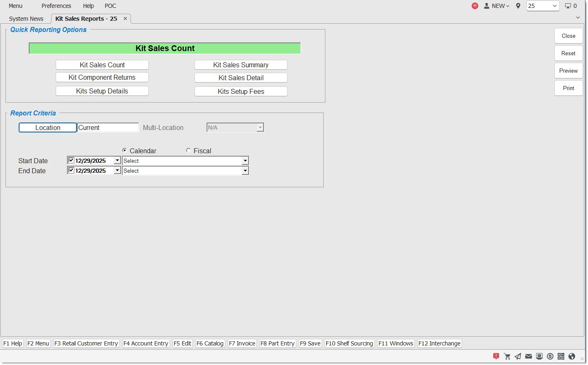Click the dollar sign circle icon
Image resolution: width=588 pixels, height=365 pixels.
coord(550,356)
